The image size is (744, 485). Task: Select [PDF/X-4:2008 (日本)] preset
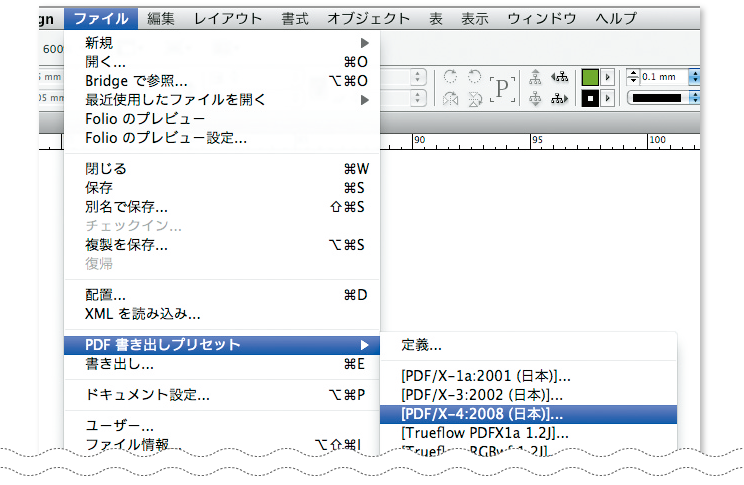point(529,414)
